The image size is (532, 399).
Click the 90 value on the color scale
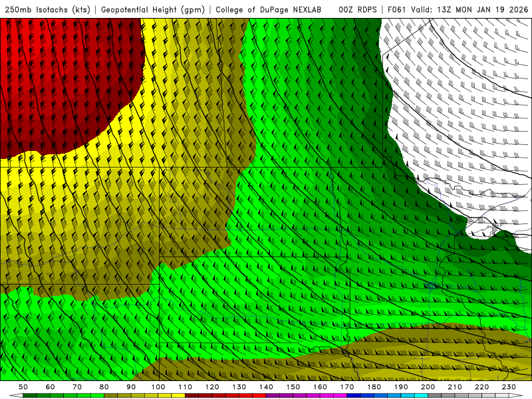tap(131, 387)
